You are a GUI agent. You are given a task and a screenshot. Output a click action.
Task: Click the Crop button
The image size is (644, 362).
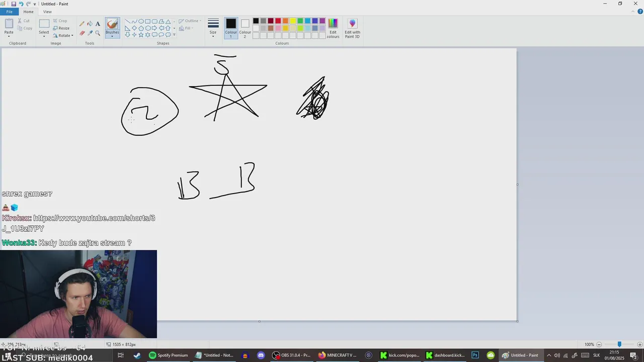(x=60, y=21)
